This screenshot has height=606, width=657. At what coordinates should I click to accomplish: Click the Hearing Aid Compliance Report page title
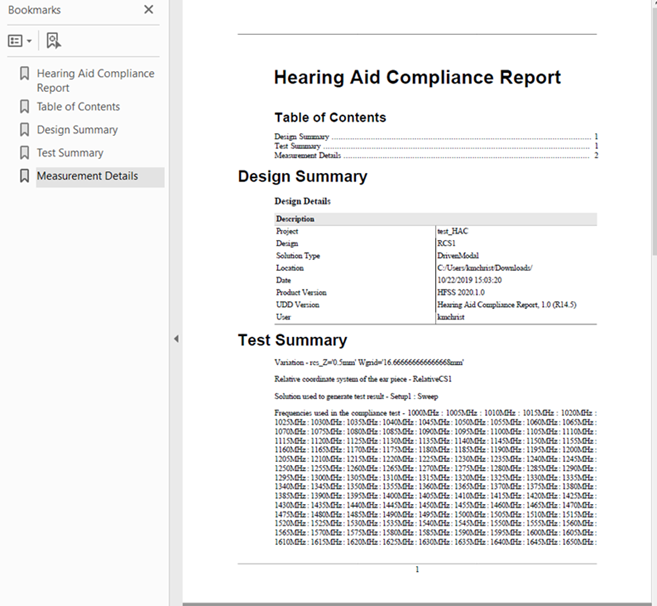pyautogui.click(x=417, y=77)
